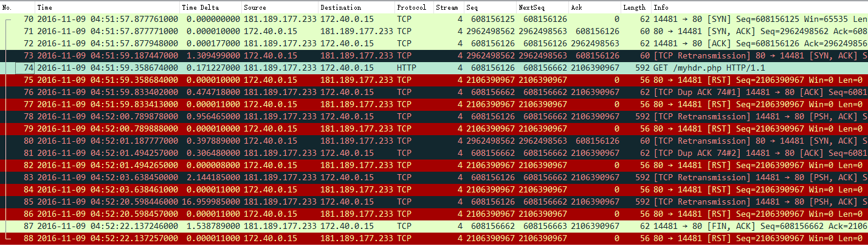The width and height of the screenshot is (868, 246).
Task: Select packet number 84
Action: coord(434,189)
